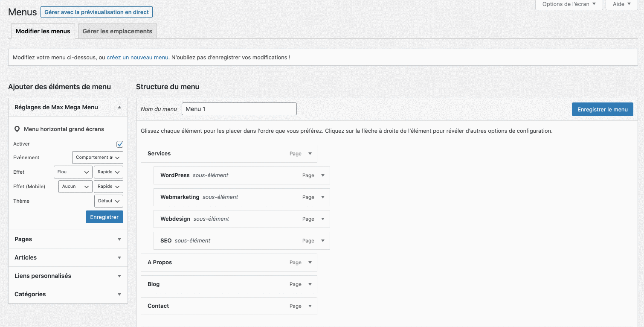Expand the Blog menu item options
Image resolution: width=644 pixels, height=327 pixels.
[x=310, y=284]
